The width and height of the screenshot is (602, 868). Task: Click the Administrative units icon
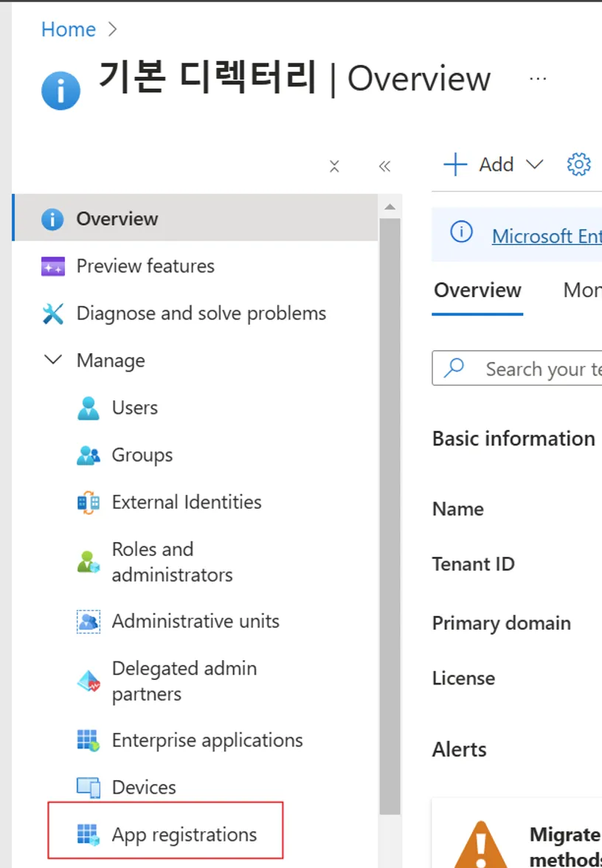point(89,622)
